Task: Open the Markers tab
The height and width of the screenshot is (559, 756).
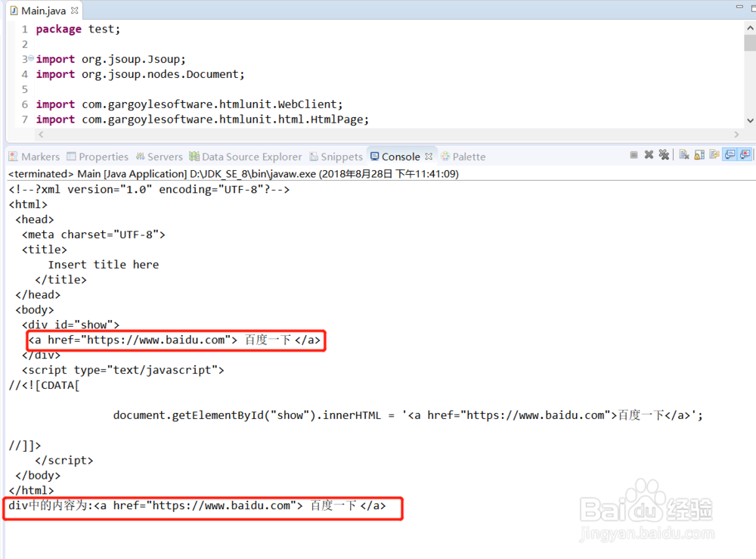Action: coord(34,157)
